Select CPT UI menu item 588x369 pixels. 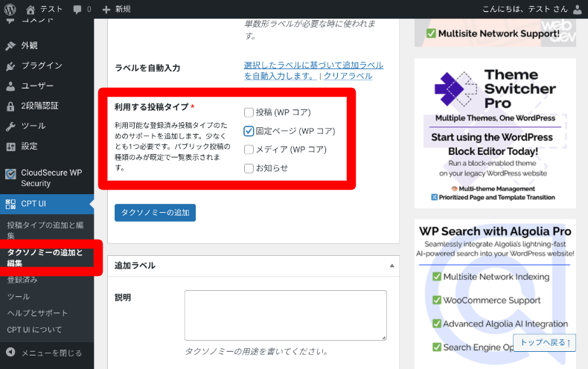pos(47,204)
